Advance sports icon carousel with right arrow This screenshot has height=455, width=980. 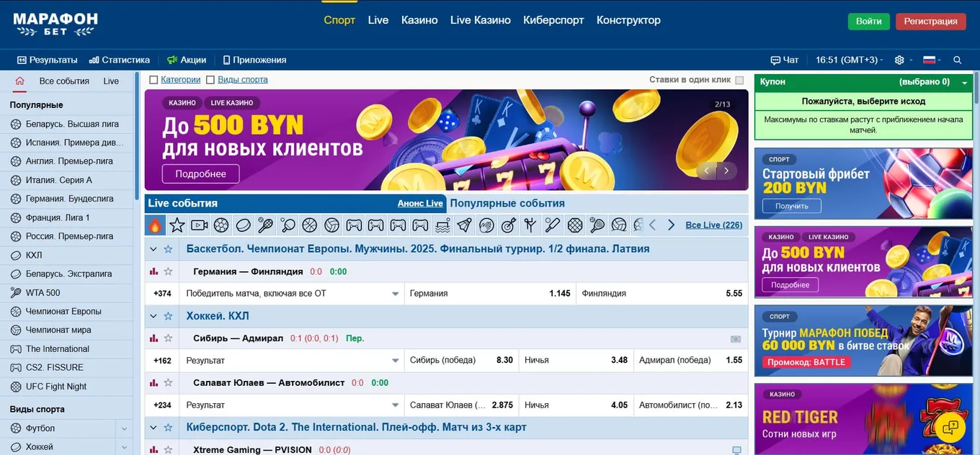[x=671, y=225]
